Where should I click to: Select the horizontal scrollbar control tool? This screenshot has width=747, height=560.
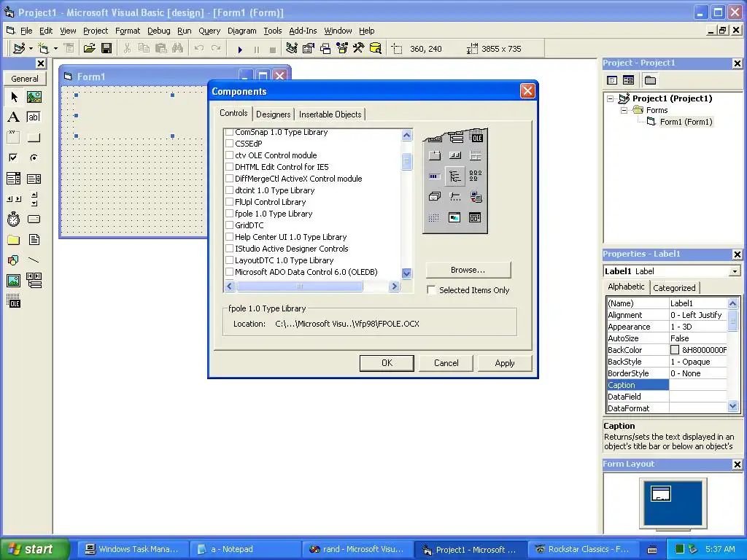tap(13, 199)
